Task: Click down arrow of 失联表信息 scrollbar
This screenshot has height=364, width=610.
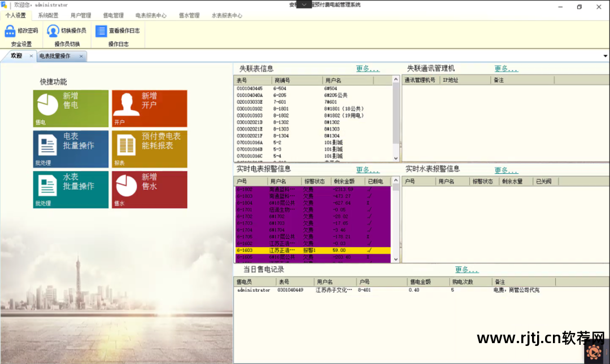Action: pos(395,158)
